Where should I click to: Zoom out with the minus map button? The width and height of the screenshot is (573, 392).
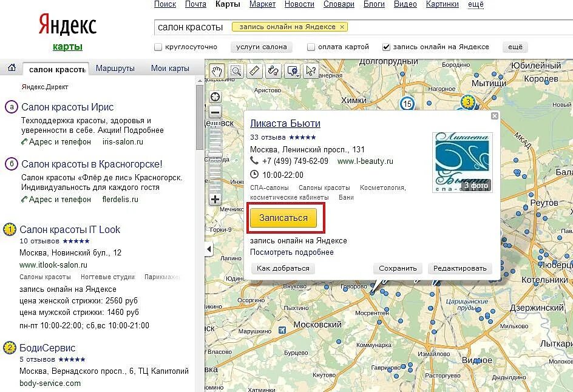(x=215, y=112)
